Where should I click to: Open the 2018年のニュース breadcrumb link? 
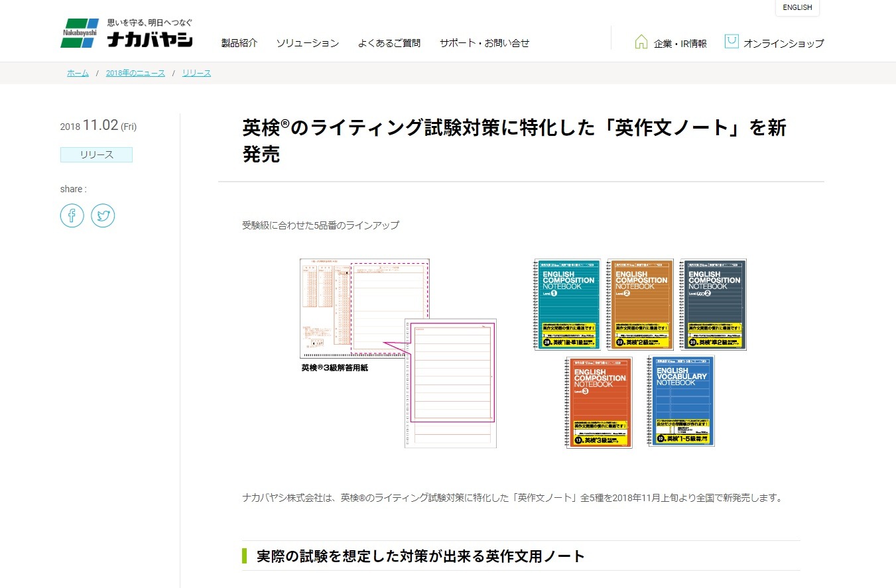[135, 73]
